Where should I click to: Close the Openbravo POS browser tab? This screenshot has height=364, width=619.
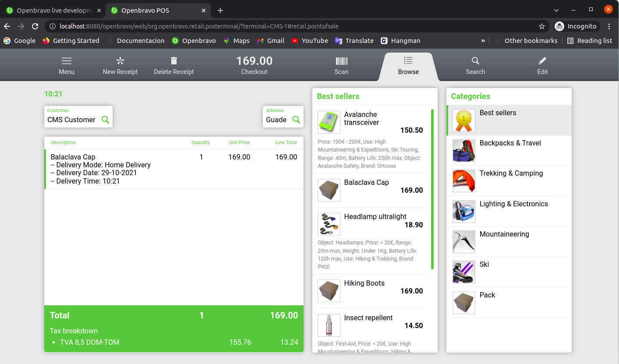(203, 11)
